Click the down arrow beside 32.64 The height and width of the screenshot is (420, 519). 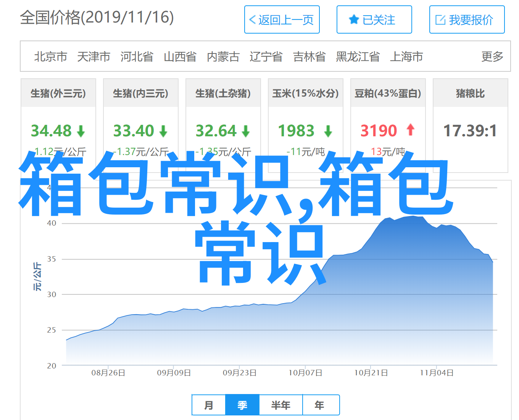[x=246, y=131]
